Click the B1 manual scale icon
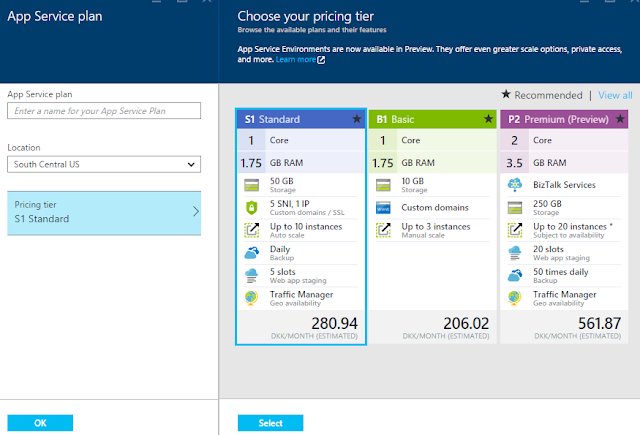Screen dimensions: 640x435 pyautogui.click(x=382, y=231)
